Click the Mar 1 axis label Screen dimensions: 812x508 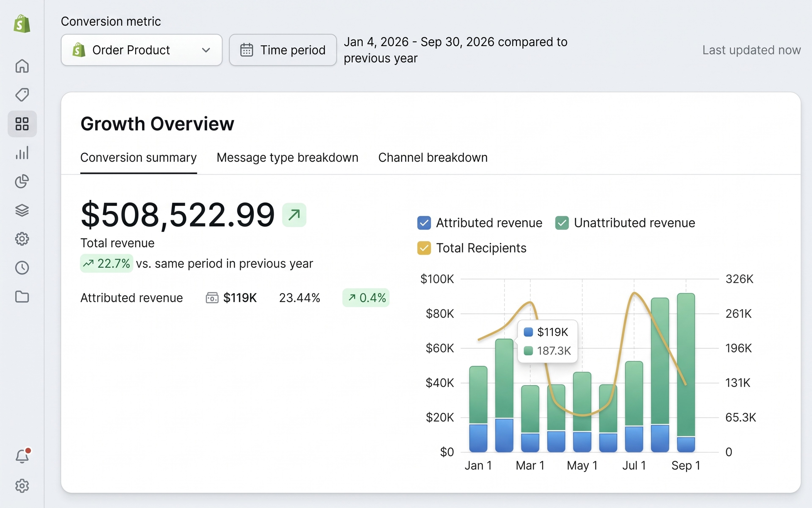point(530,466)
